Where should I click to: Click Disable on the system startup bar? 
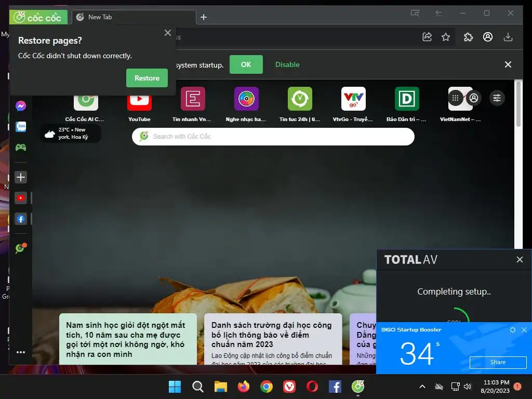[x=287, y=64]
